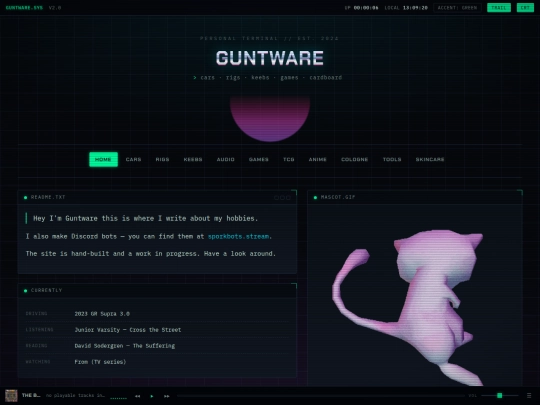Select 'From (TV series)' text
Image resolution: width=540 pixels, height=405 pixels.
[x=100, y=362]
